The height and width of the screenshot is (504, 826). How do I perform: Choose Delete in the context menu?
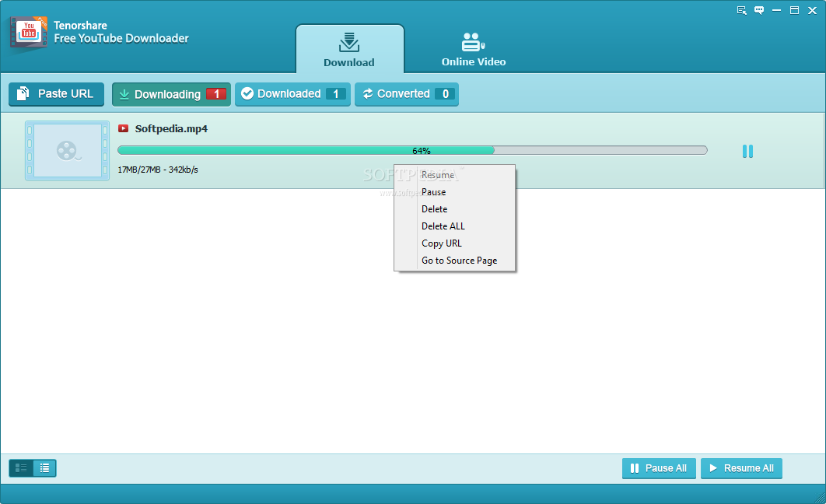[x=455, y=209]
